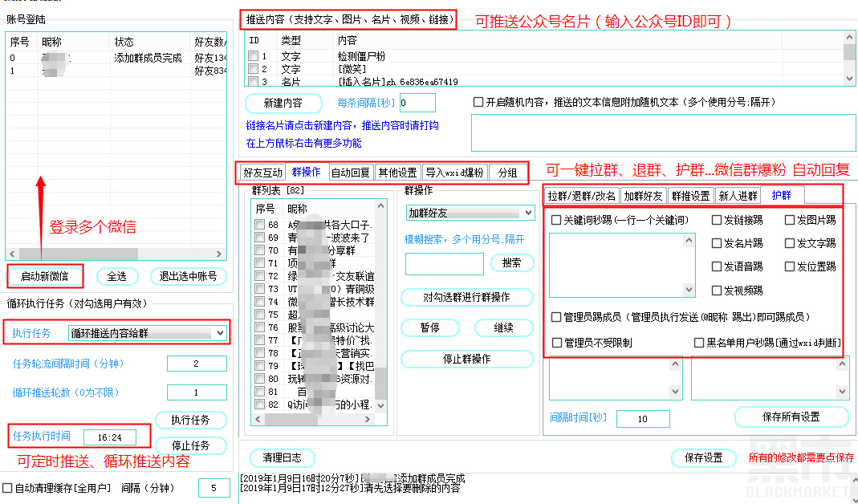Switch to the 其他设置 tab
858x504 pixels.
pyautogui.click(x=398, y=173)
